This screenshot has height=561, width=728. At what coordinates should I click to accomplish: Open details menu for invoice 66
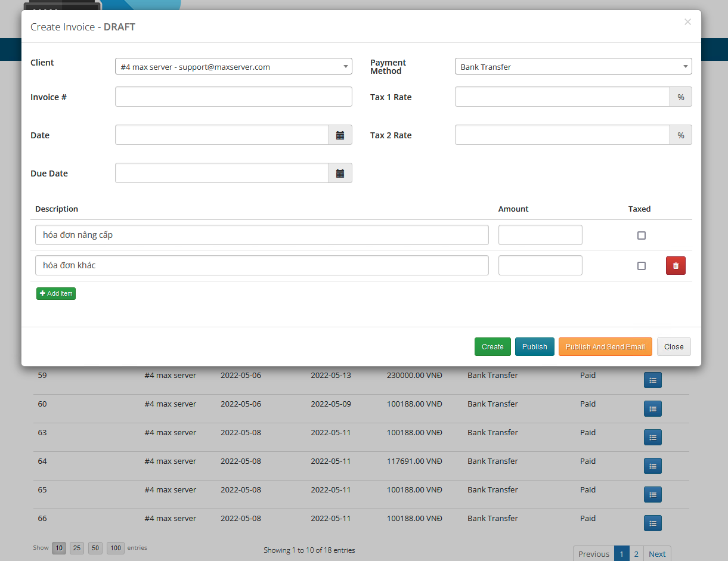click(x=652, y=523)
